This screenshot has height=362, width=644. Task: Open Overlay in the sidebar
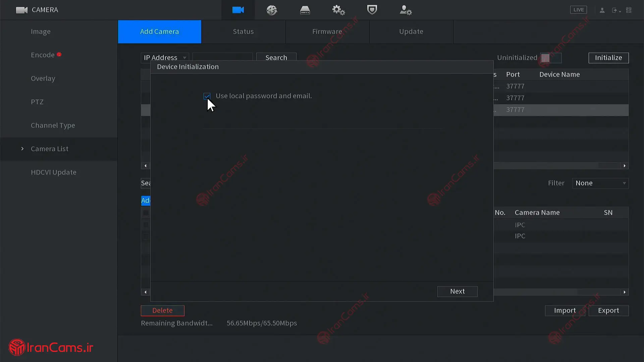click(43, 78)
